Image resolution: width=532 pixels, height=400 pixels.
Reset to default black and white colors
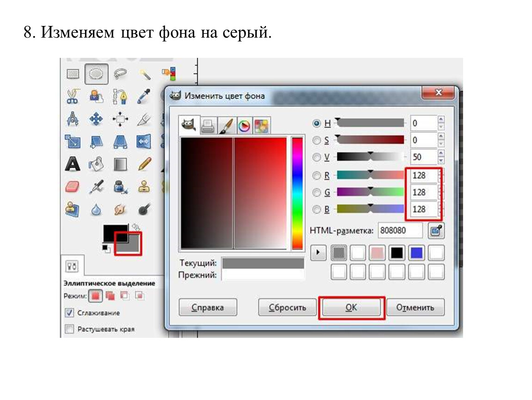(106, 249)
